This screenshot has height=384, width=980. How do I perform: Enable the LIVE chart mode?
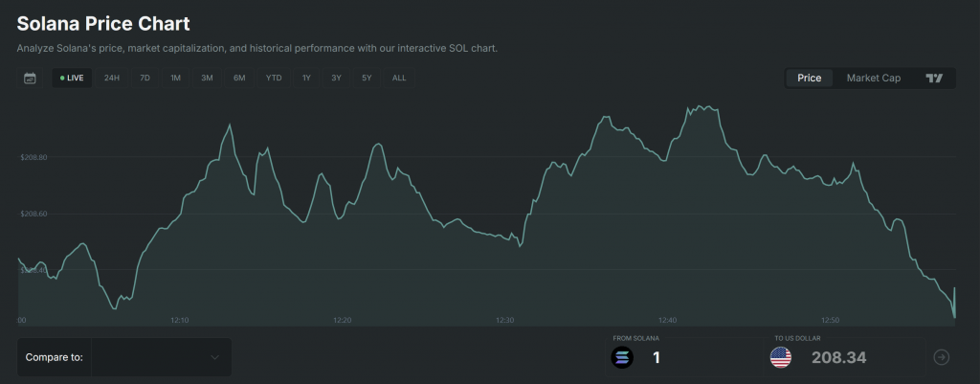pos(72,78)
